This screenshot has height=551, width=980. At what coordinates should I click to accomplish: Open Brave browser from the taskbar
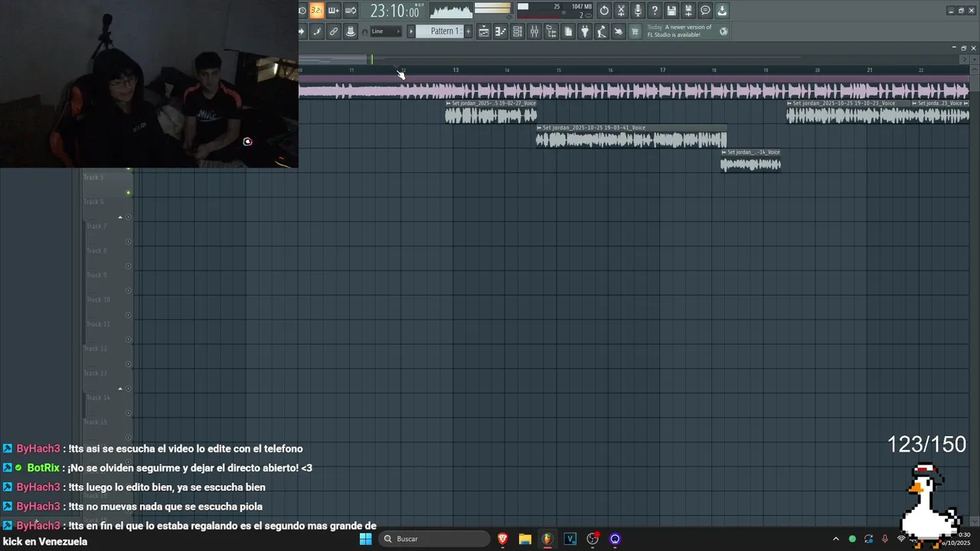coord(503,539)
